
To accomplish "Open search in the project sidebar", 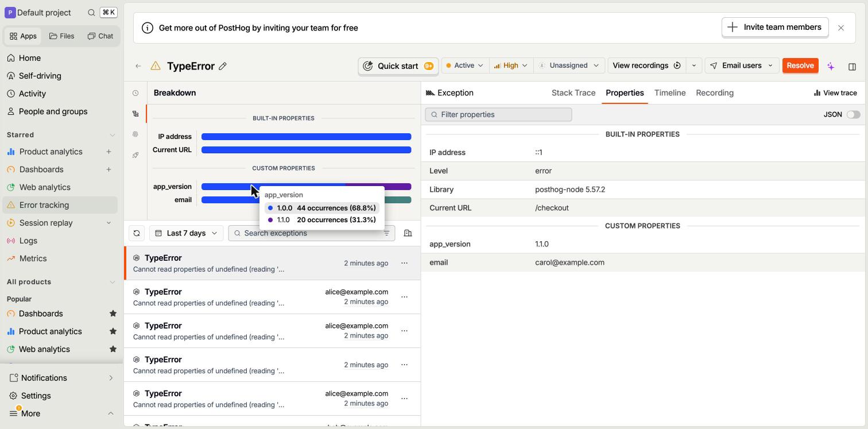I will pos(91,13).
